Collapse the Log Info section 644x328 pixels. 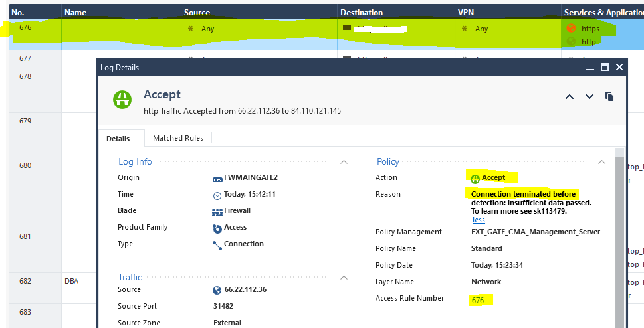tap(344, 162)
